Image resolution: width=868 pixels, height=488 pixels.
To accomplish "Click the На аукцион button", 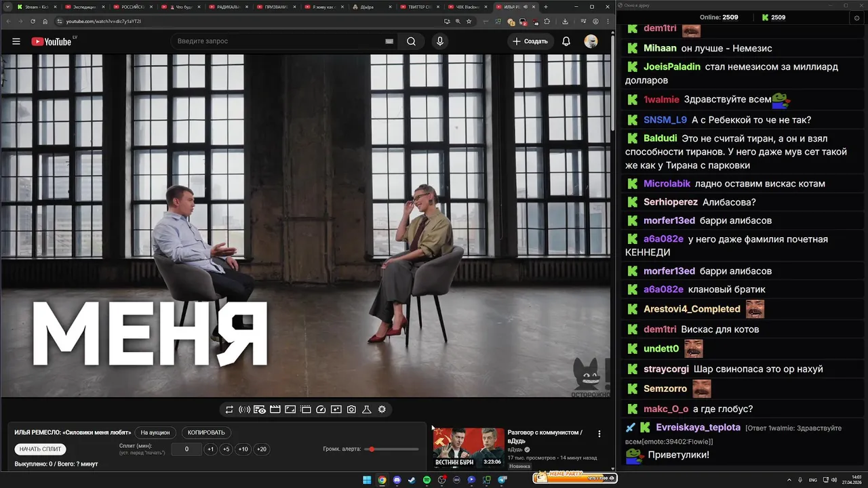I will tap(155, 432).
